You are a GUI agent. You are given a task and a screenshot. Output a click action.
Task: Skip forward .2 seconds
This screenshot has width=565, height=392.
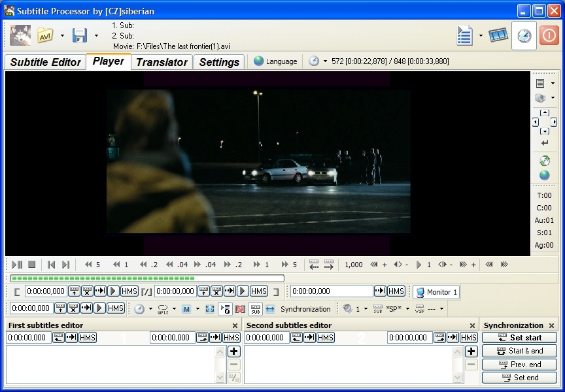[233, 265]
